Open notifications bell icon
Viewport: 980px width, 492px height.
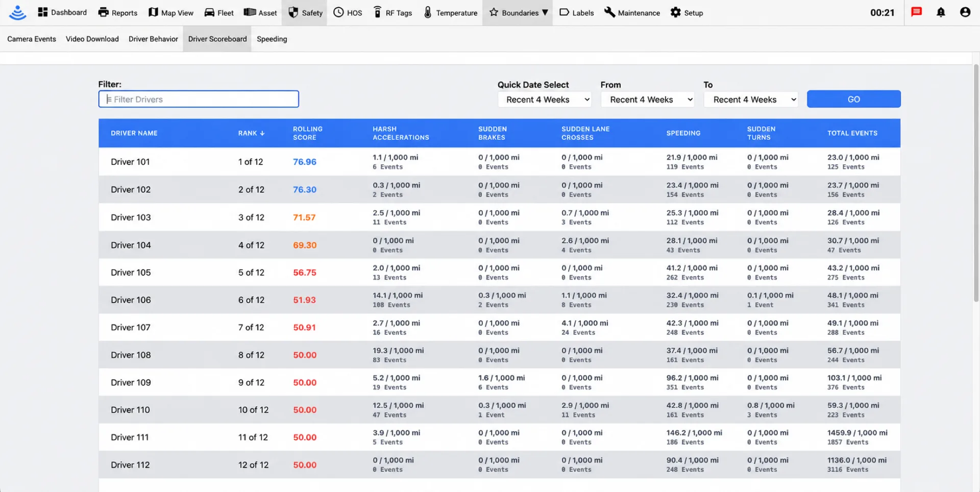click(941, 12)
